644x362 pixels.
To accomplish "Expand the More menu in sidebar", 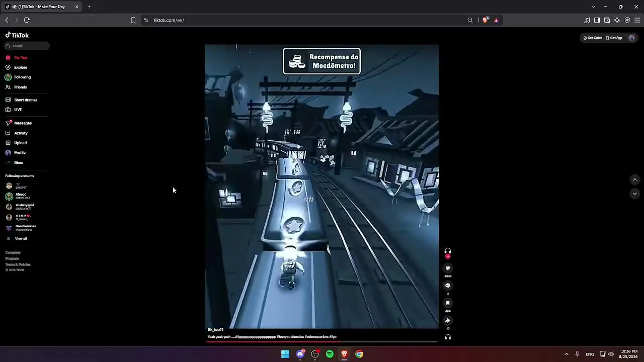I will pyautogui.click(x=15, y=163).
